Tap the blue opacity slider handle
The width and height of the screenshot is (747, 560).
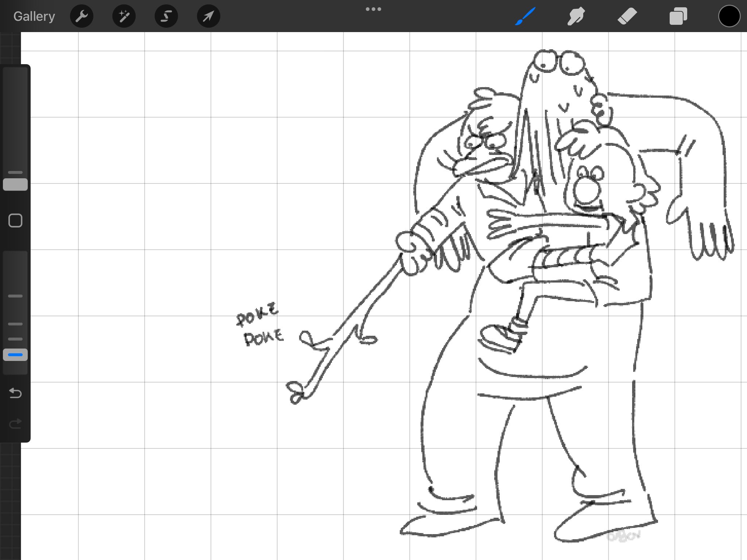coord(15,355)
